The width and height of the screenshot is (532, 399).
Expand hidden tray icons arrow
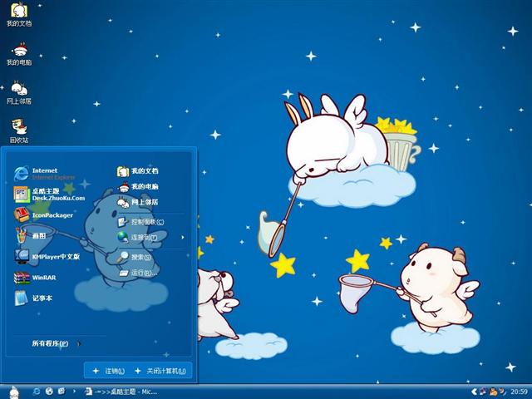(474, 392)
